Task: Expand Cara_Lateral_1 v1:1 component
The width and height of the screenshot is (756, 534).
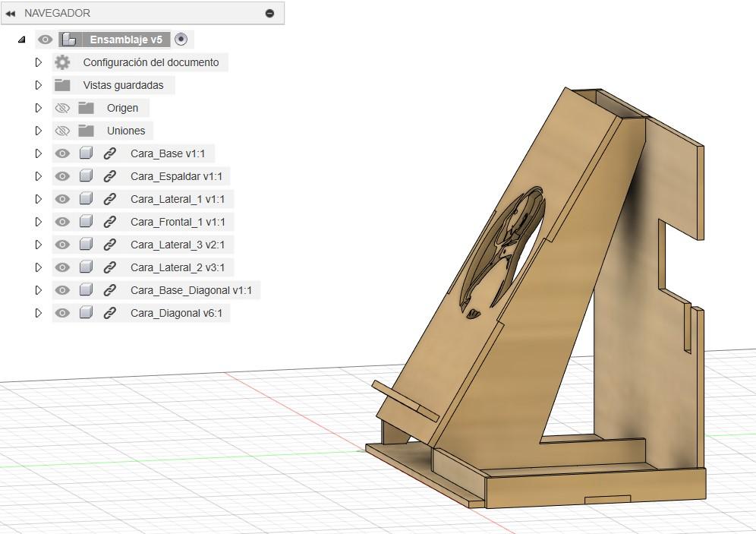Action: point(39,199)
